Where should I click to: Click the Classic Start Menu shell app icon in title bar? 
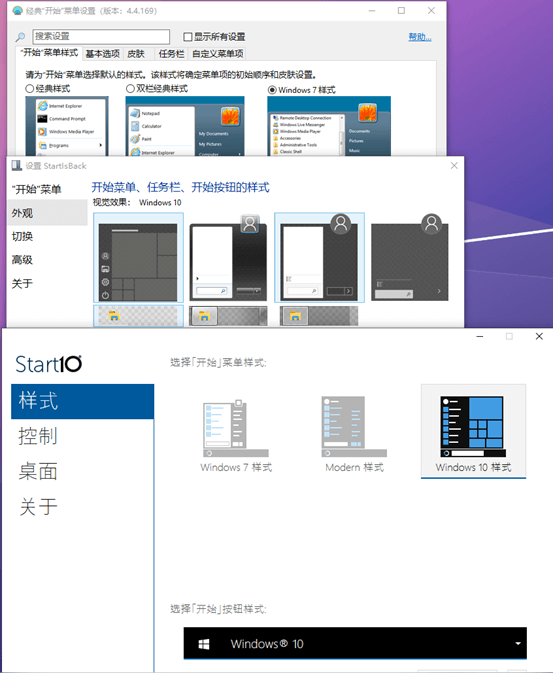coord(17,10)
